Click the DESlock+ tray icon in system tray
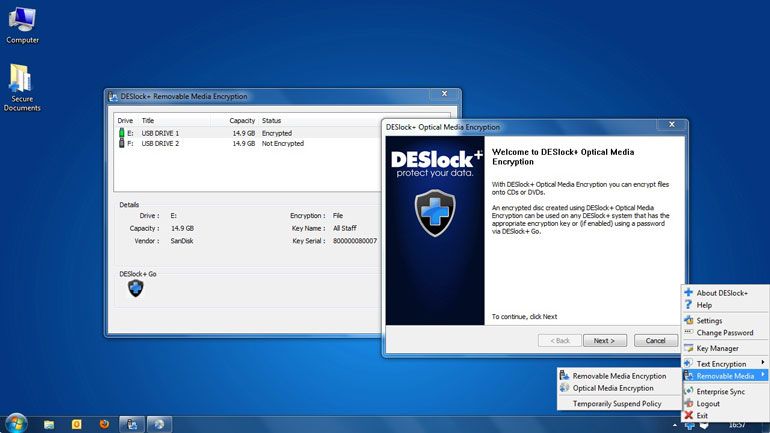 (689, 424)
